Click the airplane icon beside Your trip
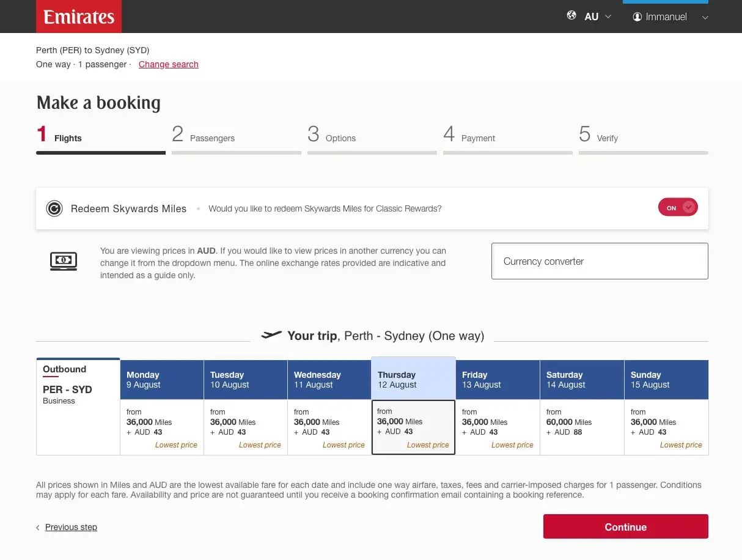The width and height of the screenshot is (742, 560). [x=271, y=335]
